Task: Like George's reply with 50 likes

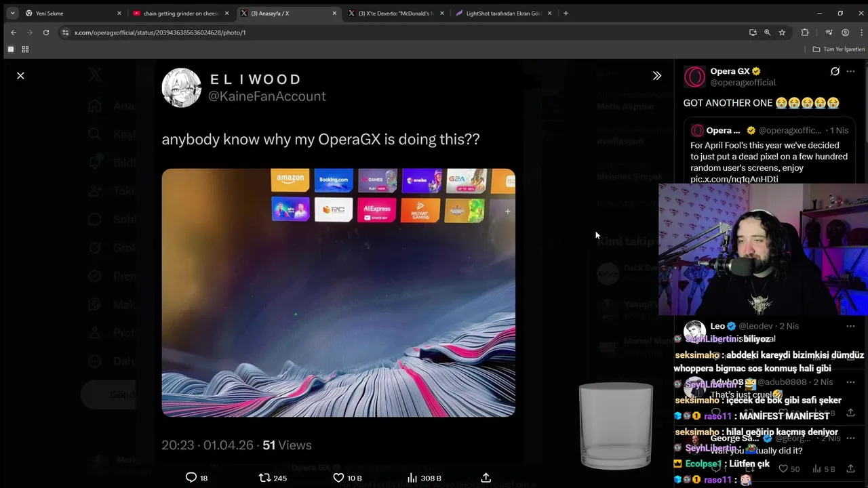Action: pos(789,468)
